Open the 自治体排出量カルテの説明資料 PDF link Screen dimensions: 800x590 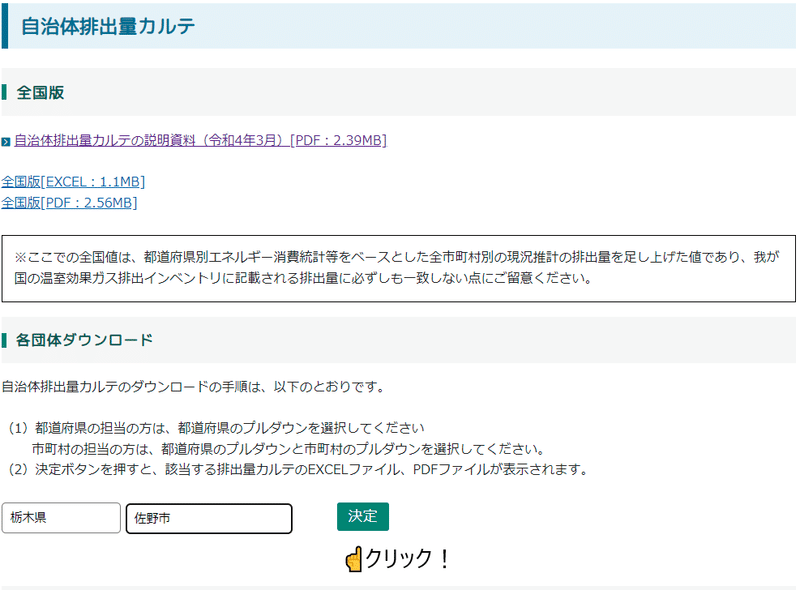(200, 140)
